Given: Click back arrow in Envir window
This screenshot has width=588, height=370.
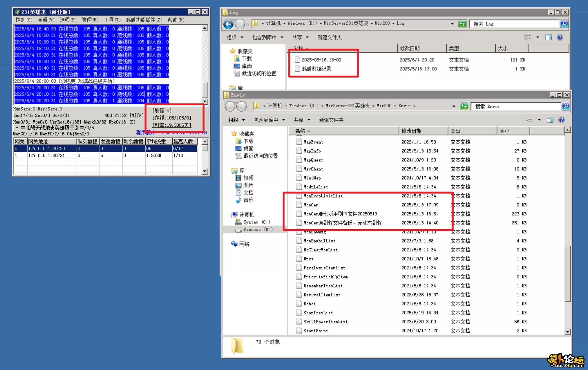Looking at the screenshot, I should [x=230, y=106].
